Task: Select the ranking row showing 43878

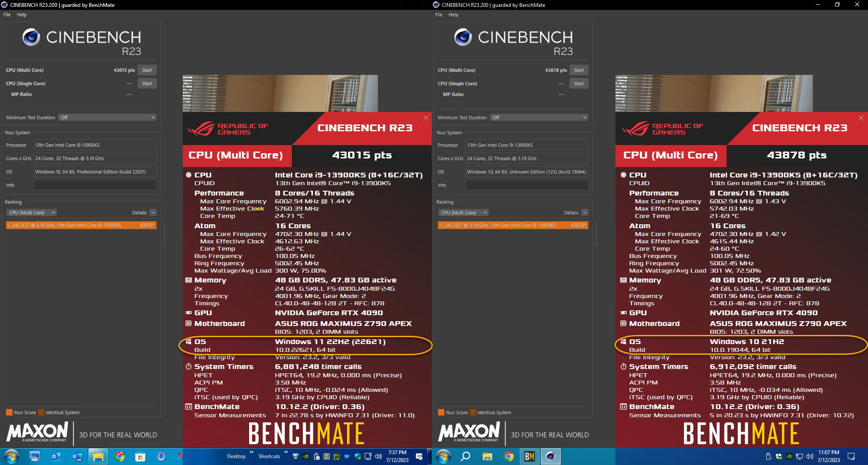Action: [513, 225]
